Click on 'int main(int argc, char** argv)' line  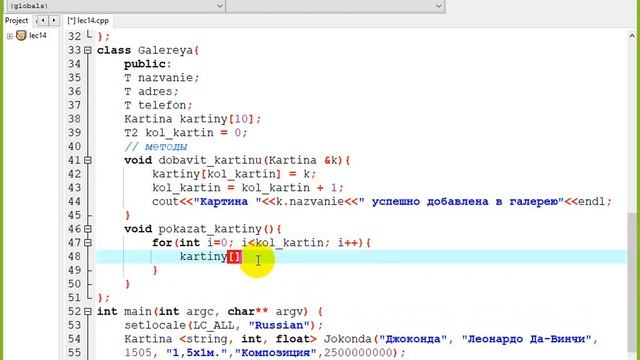tap(210, 311)
